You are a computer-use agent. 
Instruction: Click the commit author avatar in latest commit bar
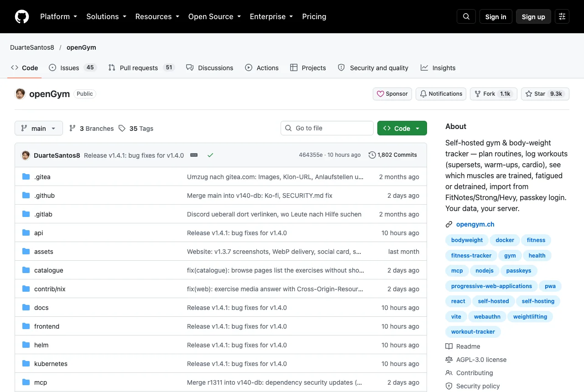[26, 155]
